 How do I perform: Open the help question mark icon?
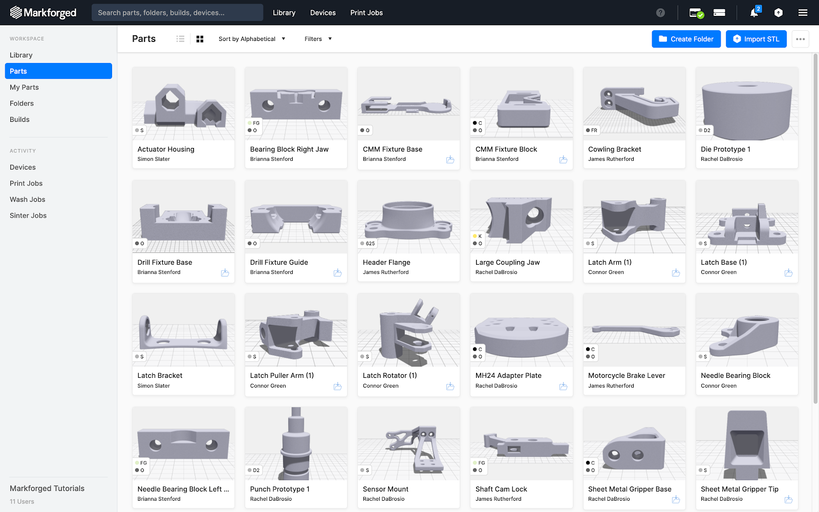click(x=660, y=13)
